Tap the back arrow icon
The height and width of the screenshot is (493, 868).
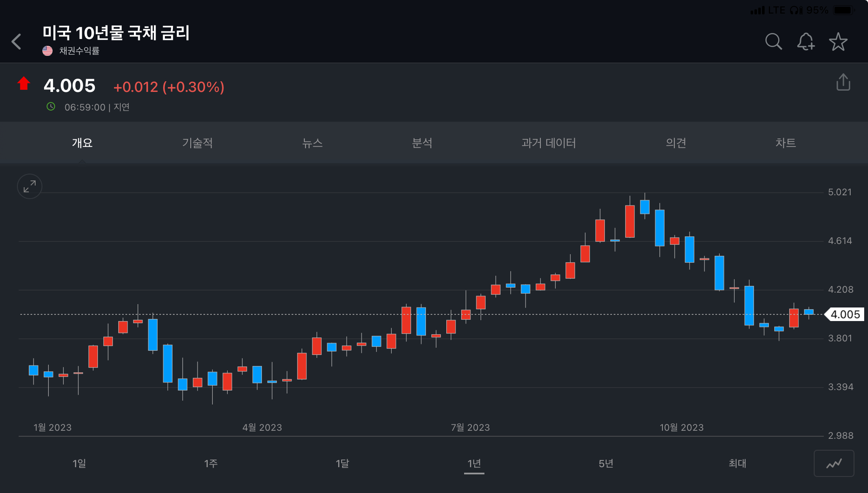[17, 42]
